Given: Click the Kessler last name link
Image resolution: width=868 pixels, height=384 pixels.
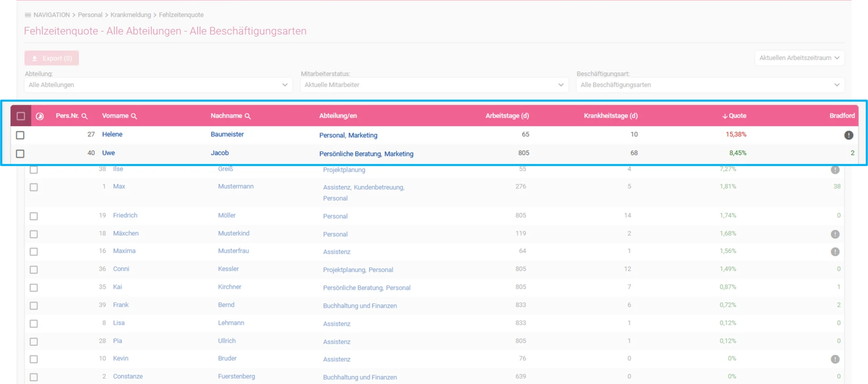Looking at the screenshot, I should click(228, 269).
